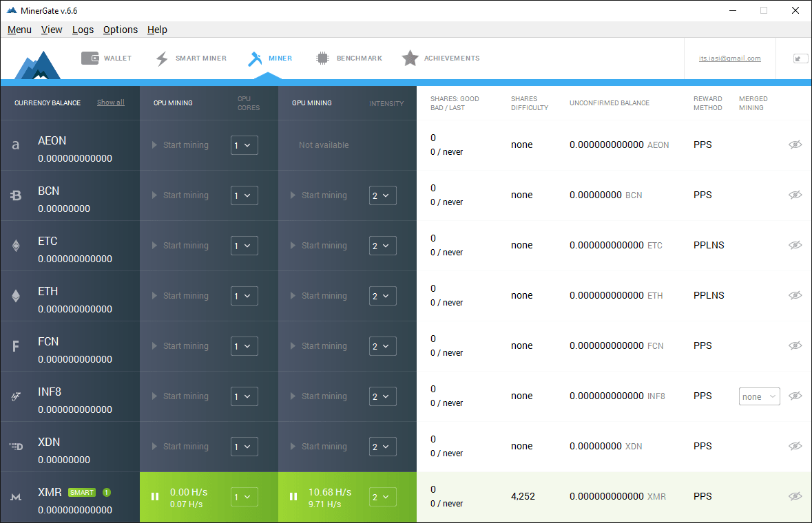Open FCN CPU cores dropdown

(244, 346)
